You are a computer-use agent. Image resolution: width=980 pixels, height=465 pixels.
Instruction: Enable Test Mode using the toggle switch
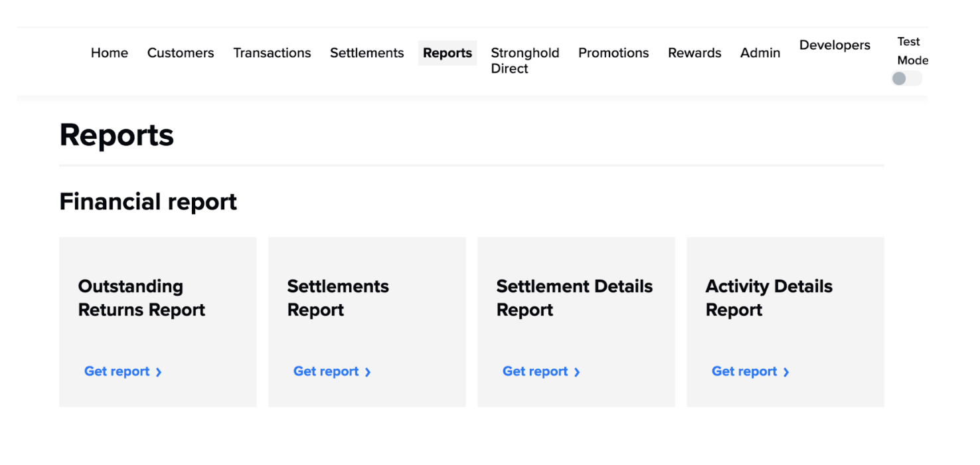906,78
